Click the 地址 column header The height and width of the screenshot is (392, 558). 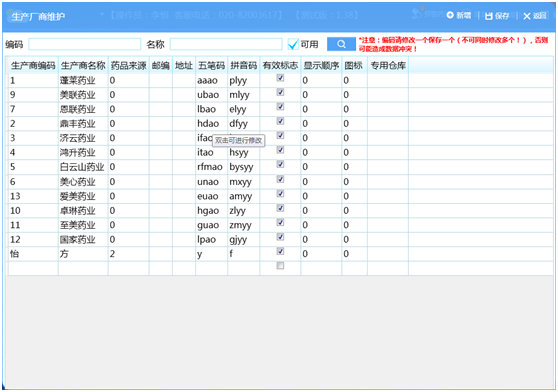pos(184,65)
